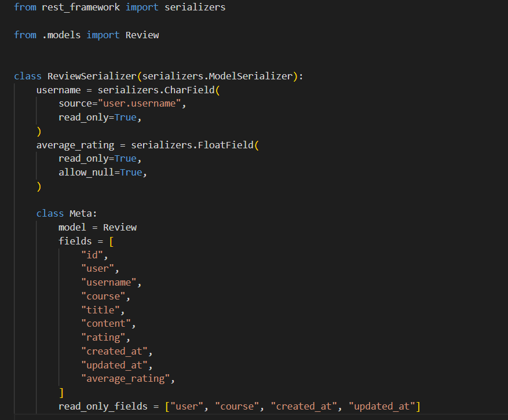
Task: Click the 'rest_framework' module name
Action: [x=81, y=8]
